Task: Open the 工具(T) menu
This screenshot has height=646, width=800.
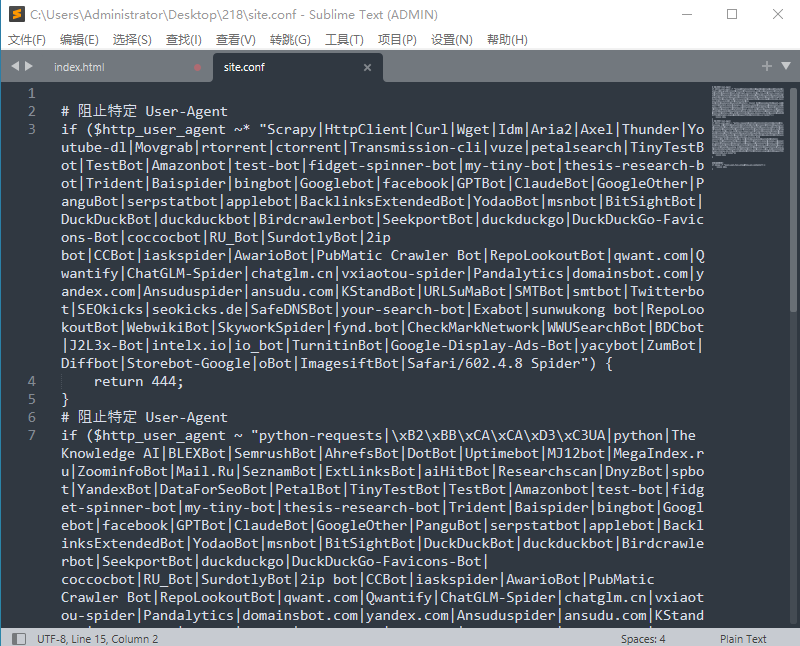Action: (x=344, y=39)
